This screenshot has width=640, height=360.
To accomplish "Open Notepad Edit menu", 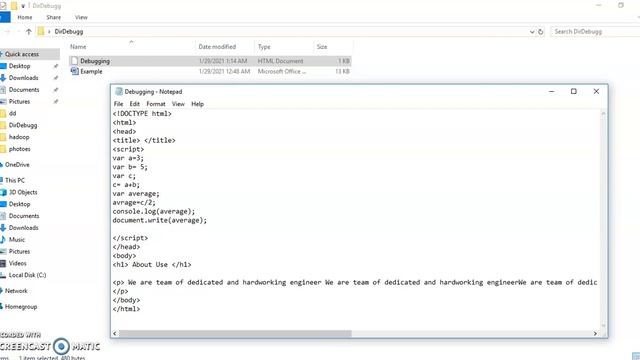I will (134, 104).
